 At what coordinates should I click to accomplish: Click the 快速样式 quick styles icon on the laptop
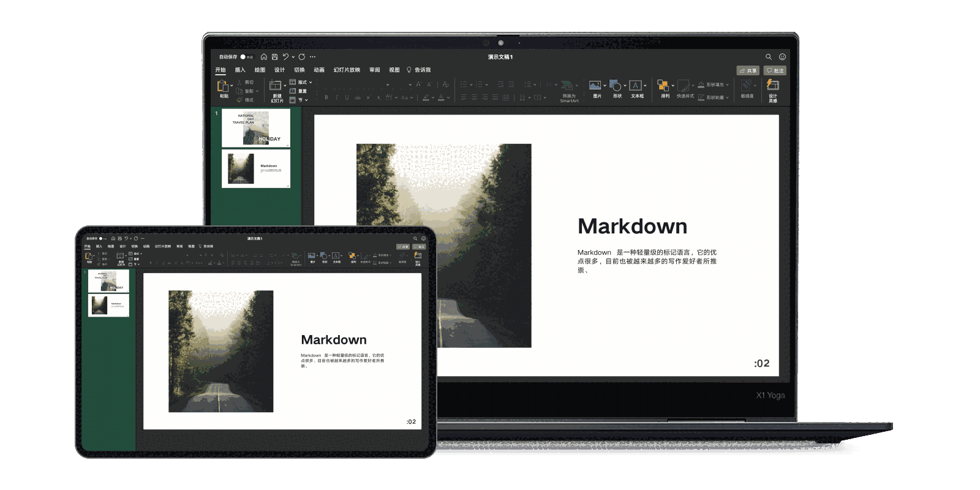click(684, 86)
